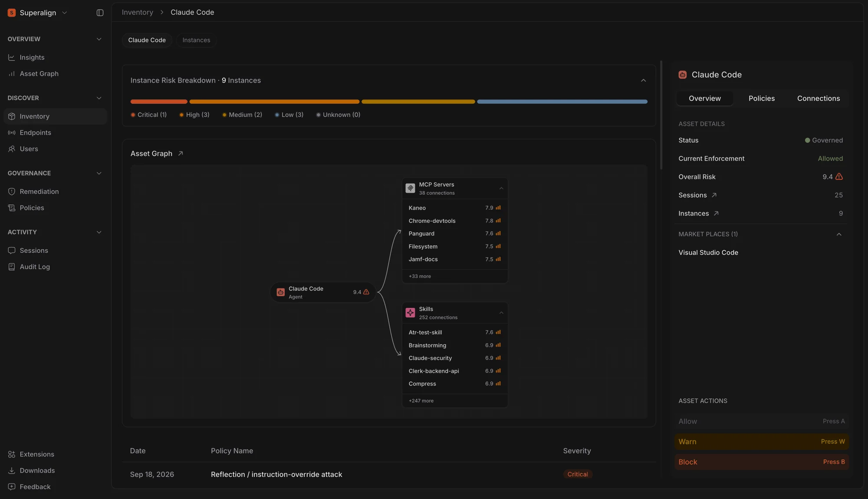868x499 pixels.
Task: Switch to the Instances tab
Action: [x=196, y=40]
